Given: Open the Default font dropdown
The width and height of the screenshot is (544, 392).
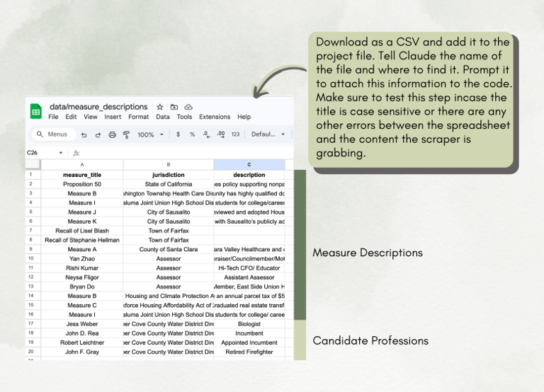Looking at the screenshot, I should (x=268, y=134).
